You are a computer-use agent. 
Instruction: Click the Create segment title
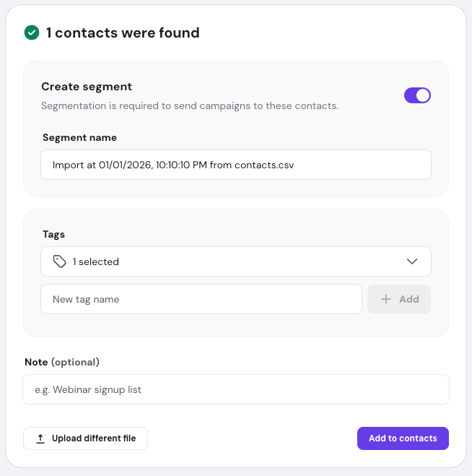[87, 87]
